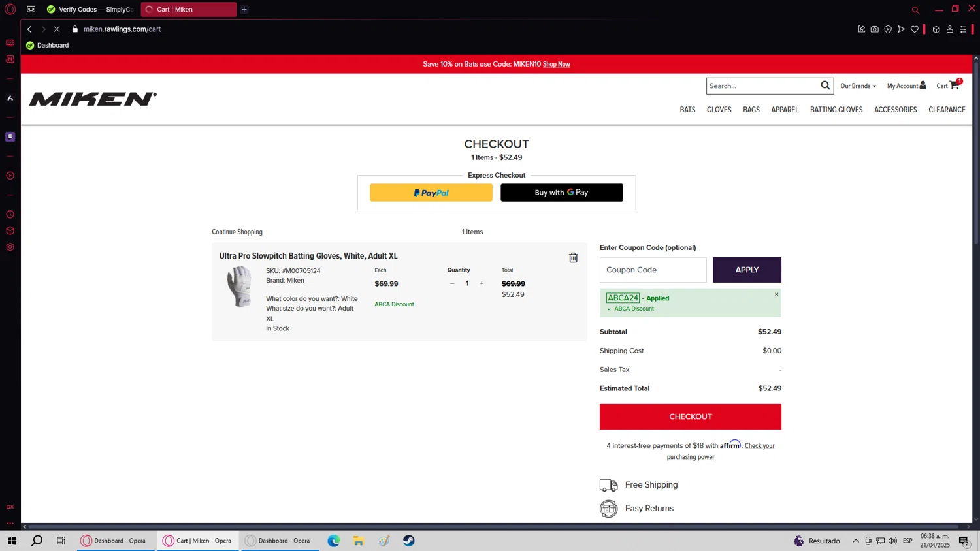This screenshot has width=980, height=551.
Task: Click the Ultra Pro Slowpitch Batting Gloves title
Action: click(308, 256)
